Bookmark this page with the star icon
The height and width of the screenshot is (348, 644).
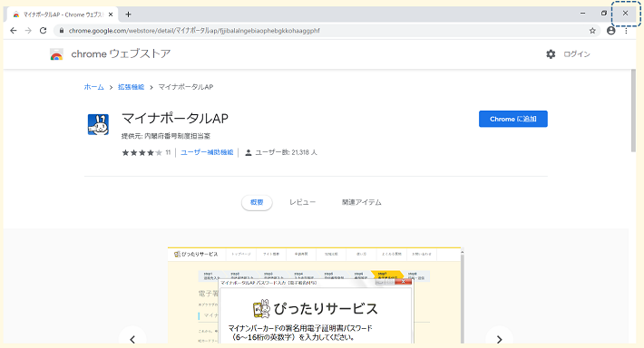592,31
